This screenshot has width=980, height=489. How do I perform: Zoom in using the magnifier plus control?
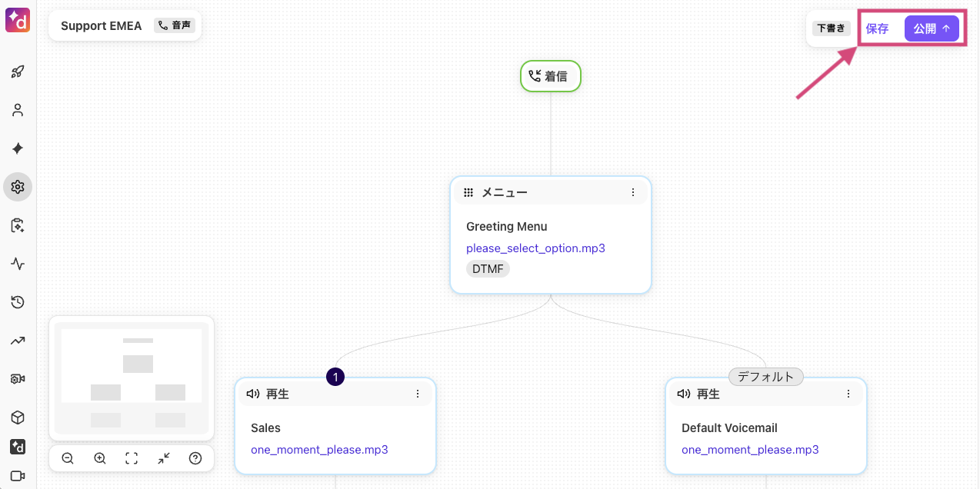tap(99, 457)
